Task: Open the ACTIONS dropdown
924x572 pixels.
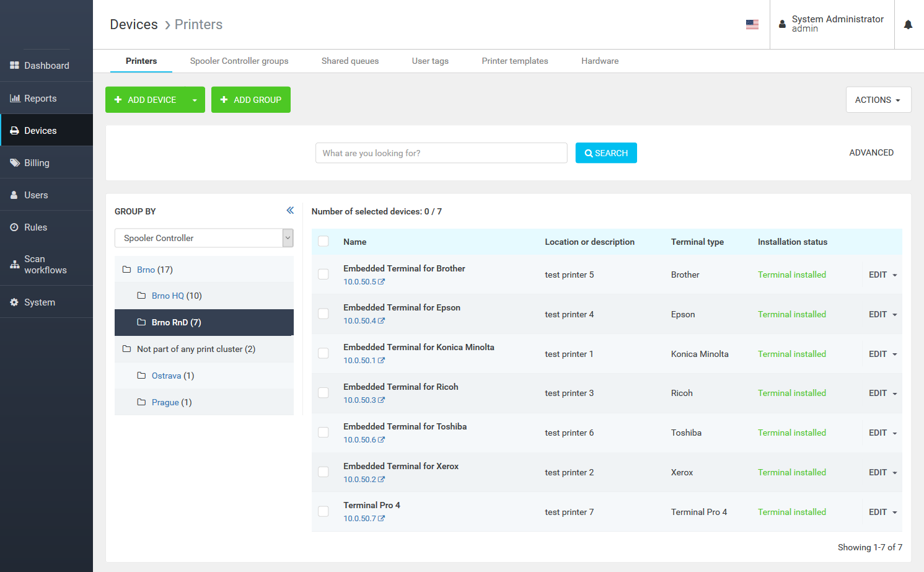Action: (x=878, y=99)
